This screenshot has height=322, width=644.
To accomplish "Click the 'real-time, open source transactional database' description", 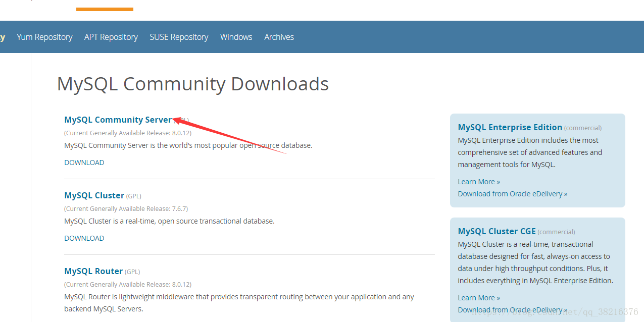I will (169, 221).
